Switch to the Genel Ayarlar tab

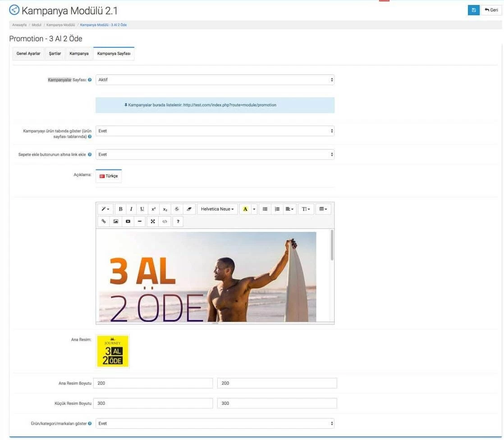coord(28,54)
